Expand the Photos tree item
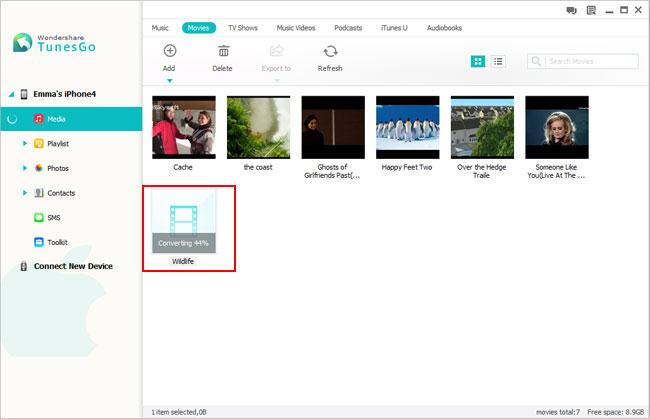Viewport: 650px width, 419px height. [x=24, y=168]
